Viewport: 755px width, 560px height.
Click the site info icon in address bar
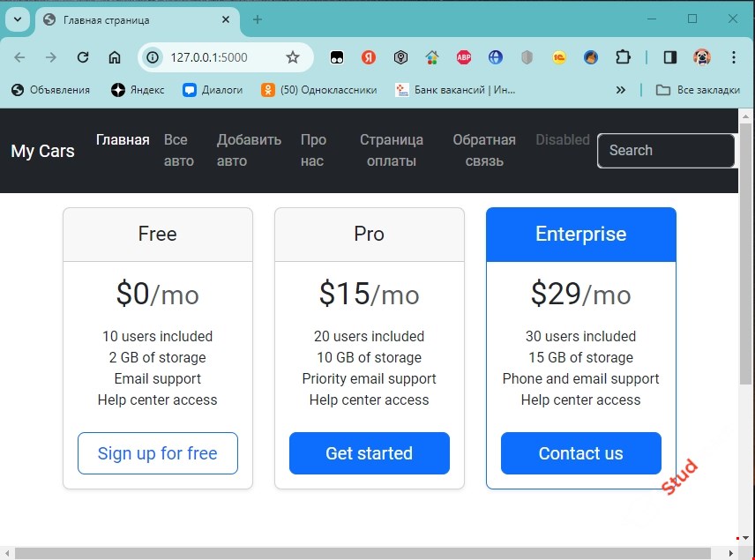pos(153,57)
